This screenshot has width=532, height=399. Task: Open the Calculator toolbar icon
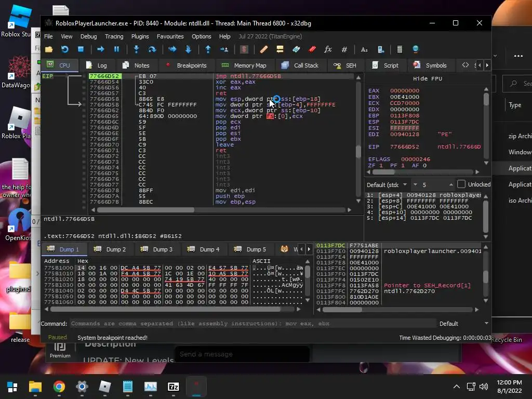[400, 49]
